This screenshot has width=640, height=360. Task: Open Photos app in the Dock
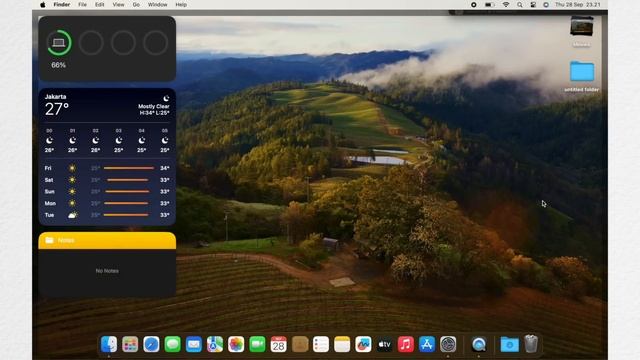(x=236, y=344)
